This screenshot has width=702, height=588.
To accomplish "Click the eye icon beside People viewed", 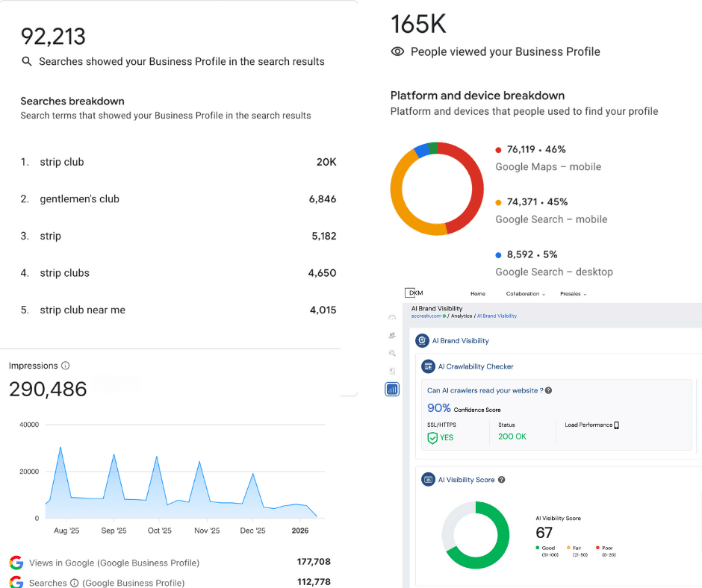I will click(397, 51).
